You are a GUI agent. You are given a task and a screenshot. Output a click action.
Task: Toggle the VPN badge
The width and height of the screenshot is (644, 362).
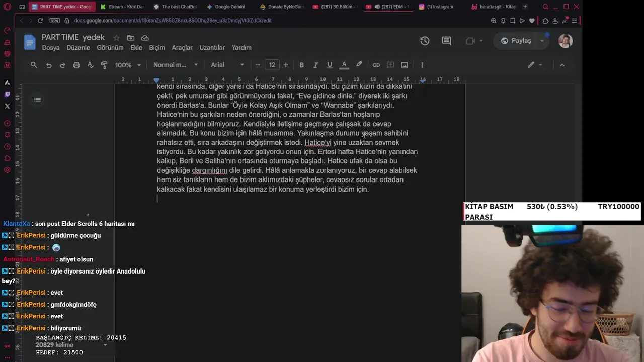click(x=54, y=21)
